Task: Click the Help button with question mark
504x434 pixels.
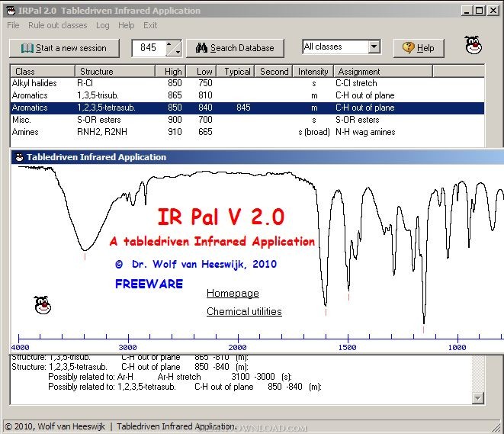Action: [x=419, y=48]
